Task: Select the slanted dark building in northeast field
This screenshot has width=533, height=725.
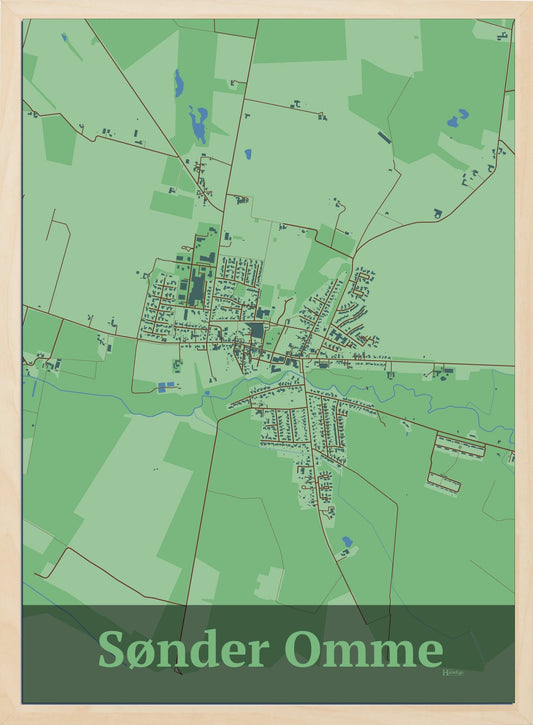Action: (x=384, y=137)
